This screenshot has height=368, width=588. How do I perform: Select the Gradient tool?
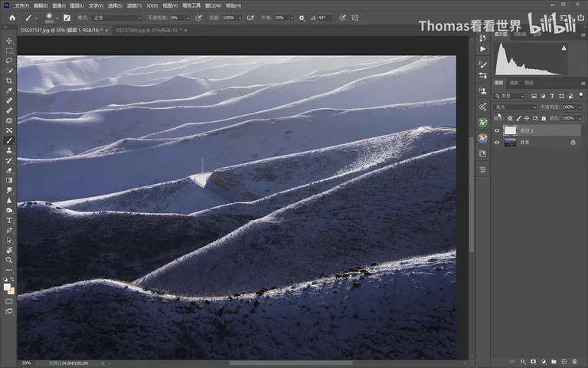point(9,180)
